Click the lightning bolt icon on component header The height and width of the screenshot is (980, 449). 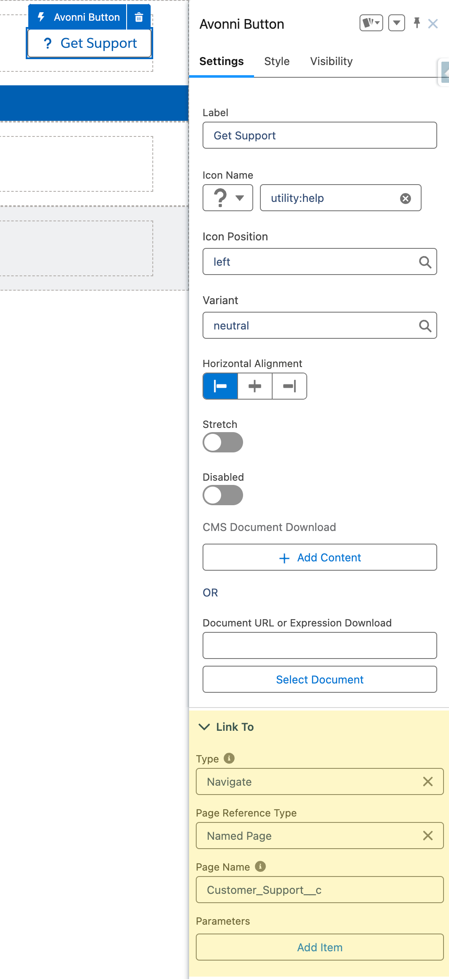41,17
